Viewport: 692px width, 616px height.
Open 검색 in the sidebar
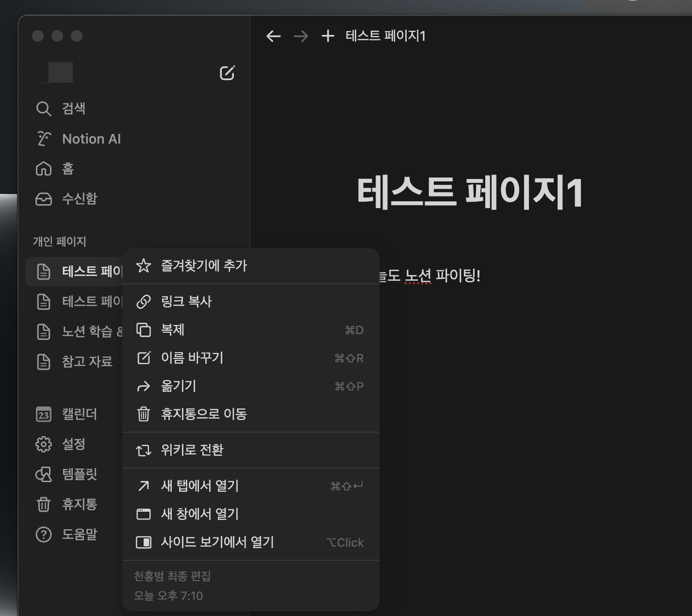pyautogui.click(x=134, y=109)
